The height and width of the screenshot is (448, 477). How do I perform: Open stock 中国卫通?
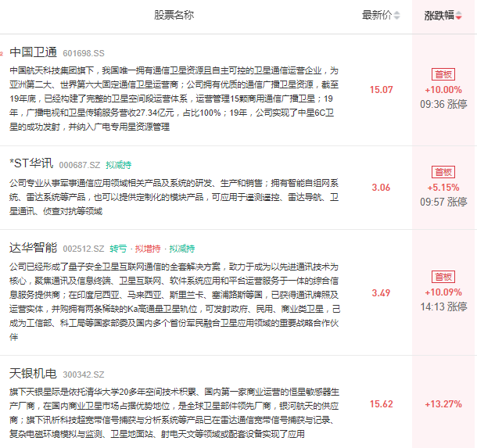[x=33, y=52]
